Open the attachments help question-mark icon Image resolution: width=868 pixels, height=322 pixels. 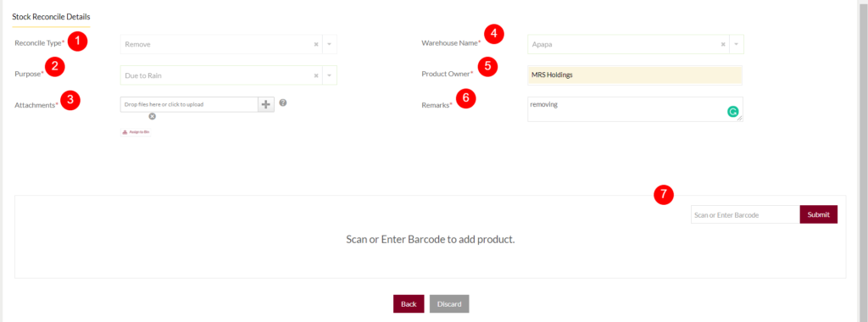[x=283, y=103]
